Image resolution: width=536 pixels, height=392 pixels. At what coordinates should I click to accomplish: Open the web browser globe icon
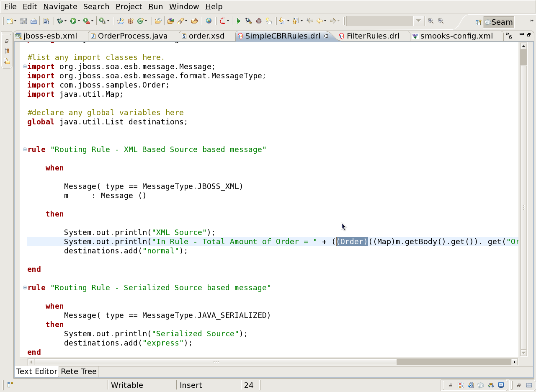[209, 21]
